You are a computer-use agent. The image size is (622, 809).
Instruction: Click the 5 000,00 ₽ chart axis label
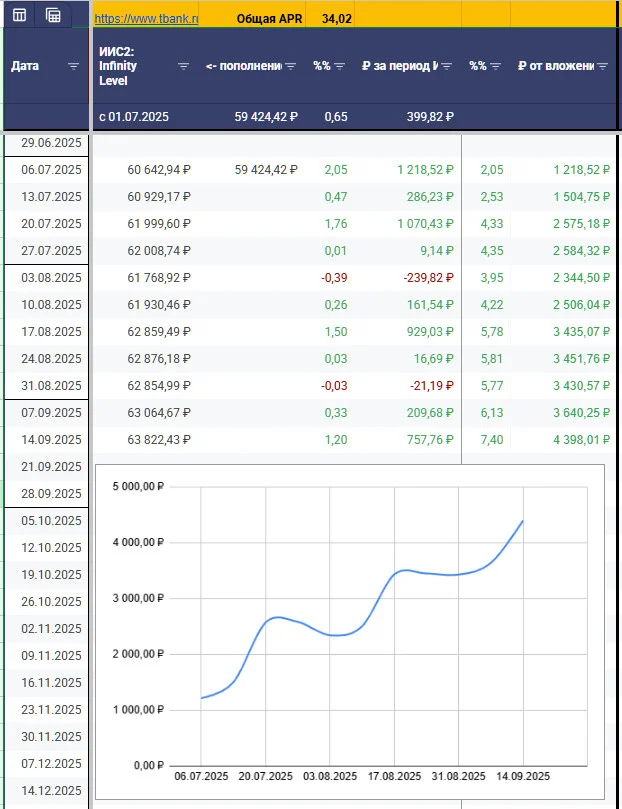click(138, 487)
